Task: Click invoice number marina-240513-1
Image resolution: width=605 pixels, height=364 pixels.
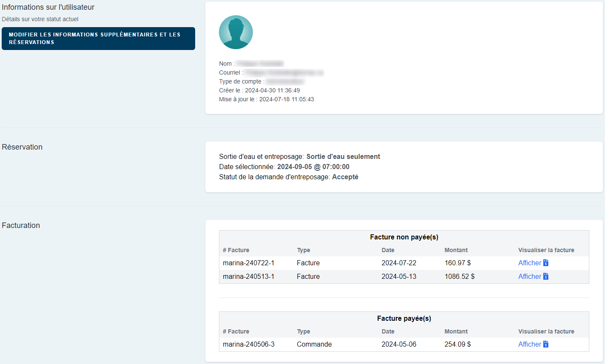Action: (x=249, y=276)
